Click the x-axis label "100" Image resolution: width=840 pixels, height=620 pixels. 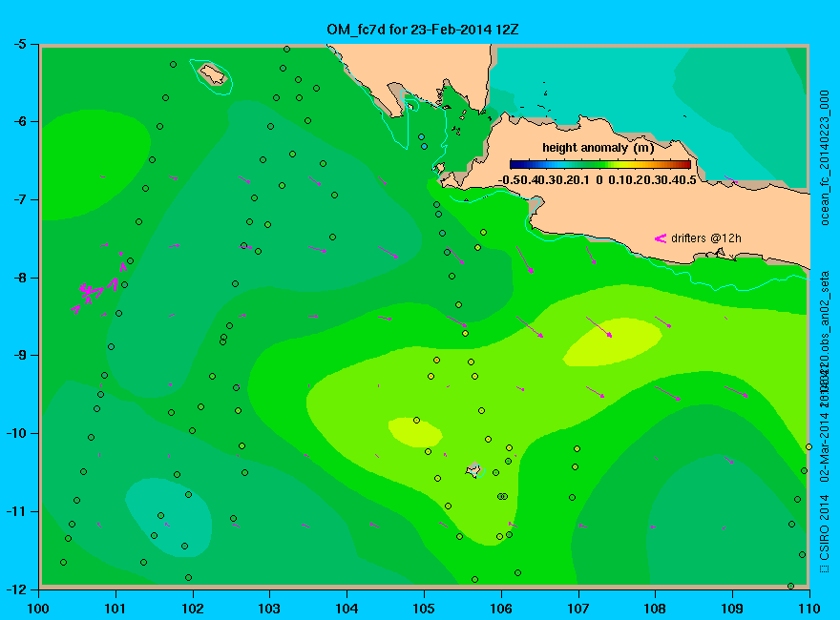point(38,609)
